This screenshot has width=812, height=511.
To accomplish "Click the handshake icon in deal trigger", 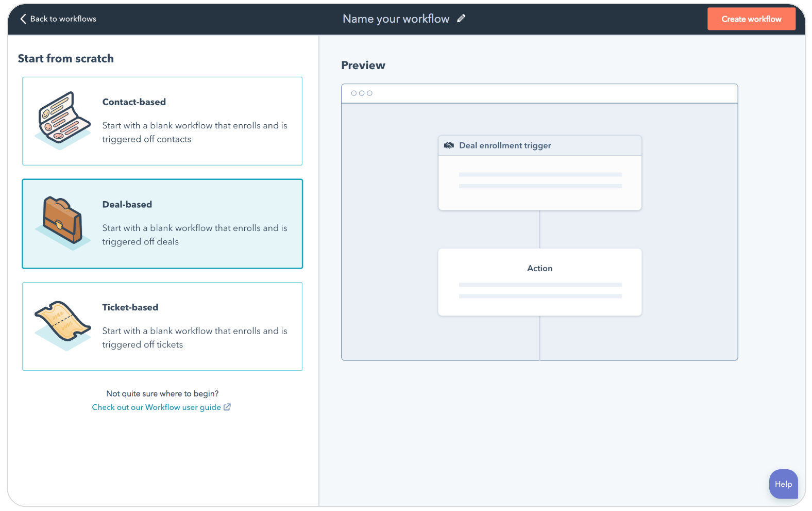I will pos(449,145).
